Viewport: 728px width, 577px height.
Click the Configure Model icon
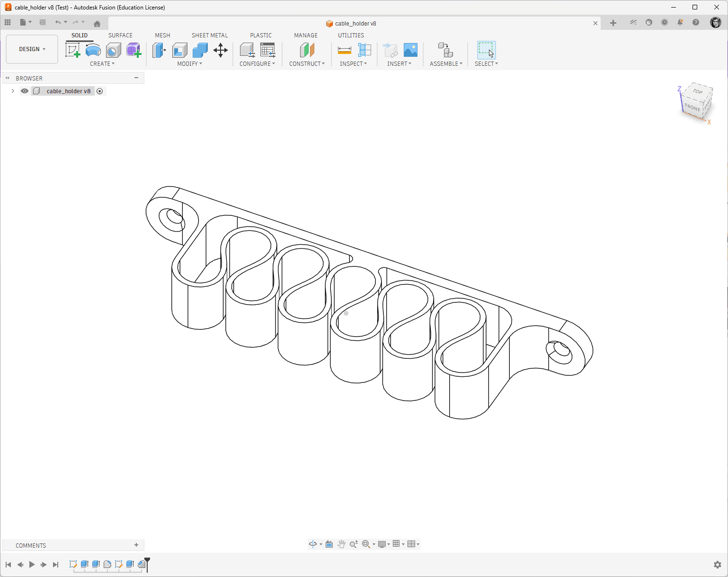click(x=247, y=50)
